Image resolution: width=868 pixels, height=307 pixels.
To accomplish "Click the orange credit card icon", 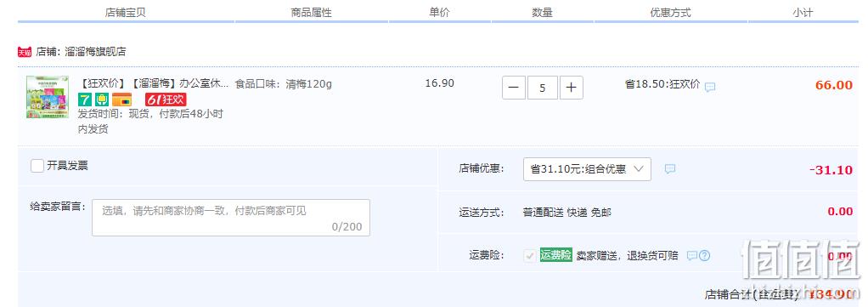I will click(121, 99).
